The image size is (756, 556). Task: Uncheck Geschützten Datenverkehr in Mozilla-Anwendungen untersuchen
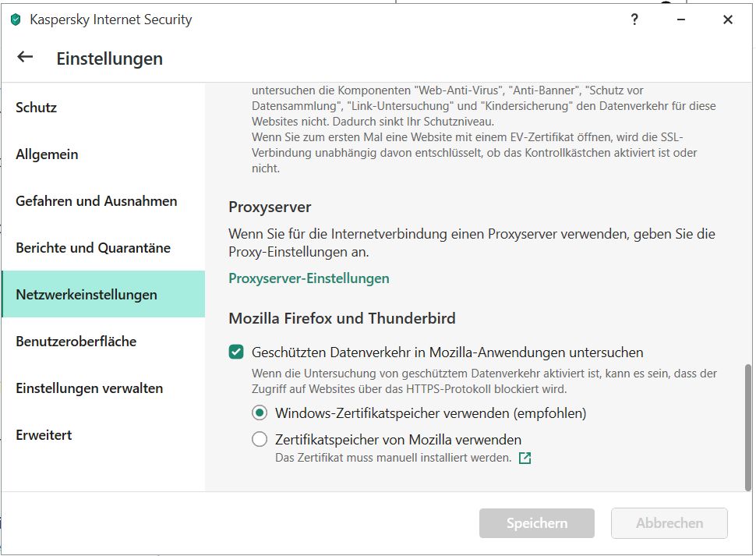click(x=236, y=352)
